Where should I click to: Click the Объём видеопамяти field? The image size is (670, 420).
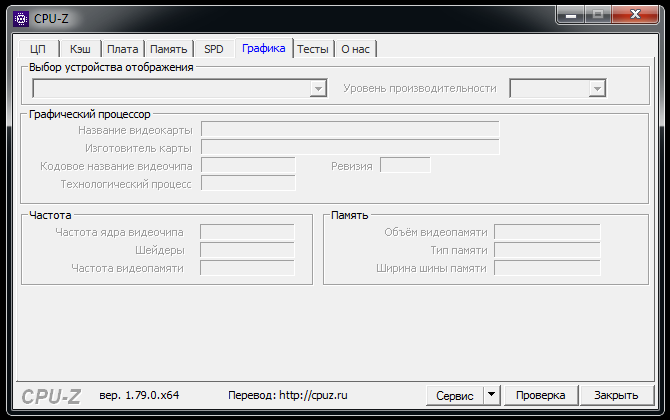pyautogui.click(x=547, y=232)
